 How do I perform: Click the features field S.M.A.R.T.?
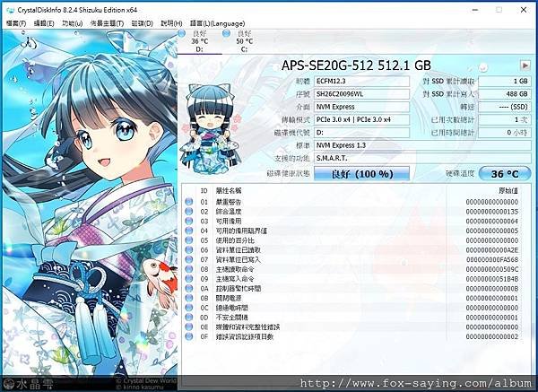[x=422, y=158]
